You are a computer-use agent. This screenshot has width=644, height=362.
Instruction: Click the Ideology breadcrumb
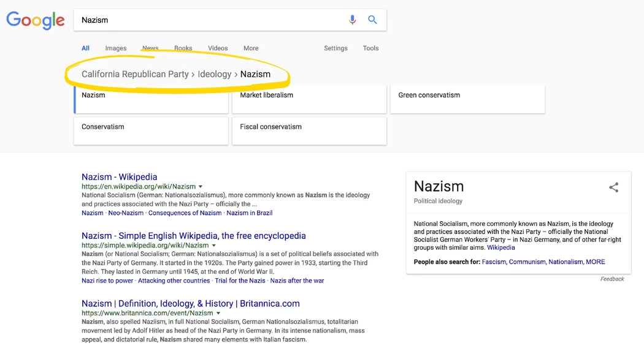[215, 74]
